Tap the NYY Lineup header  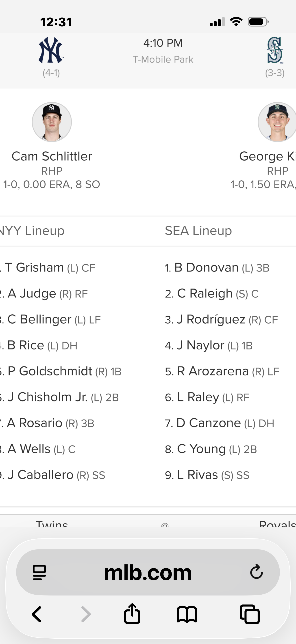point(32,231)
